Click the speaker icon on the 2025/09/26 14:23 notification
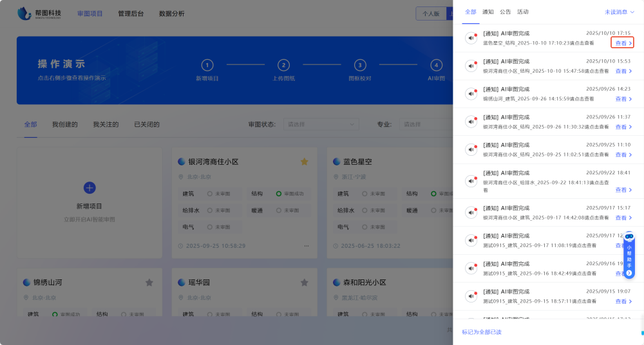Viewport: 644px width, 345px height. pos(471,94)
